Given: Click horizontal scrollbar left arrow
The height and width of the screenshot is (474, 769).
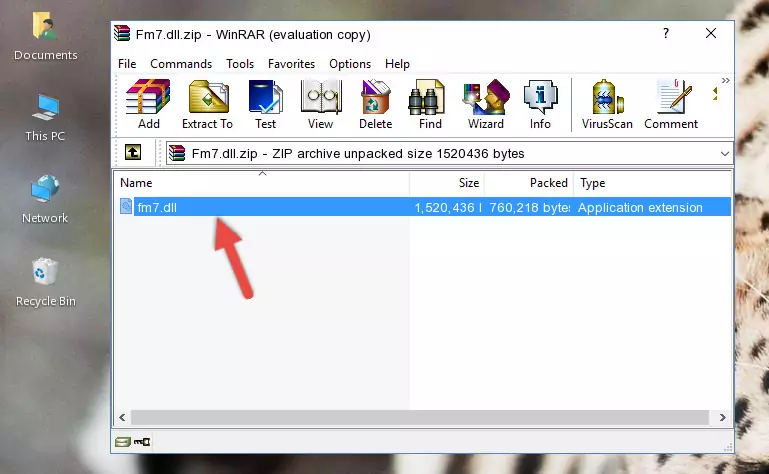Looking at the screenshot, I should pos(122,418).
